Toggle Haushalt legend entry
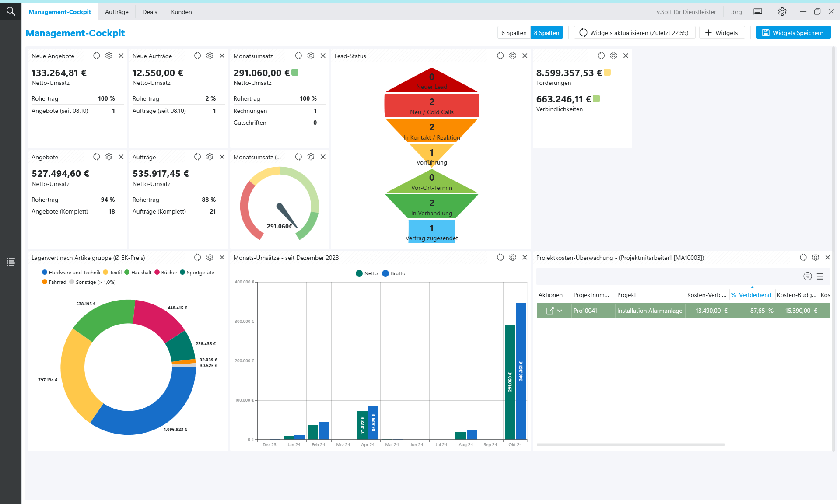 (138, 272)
